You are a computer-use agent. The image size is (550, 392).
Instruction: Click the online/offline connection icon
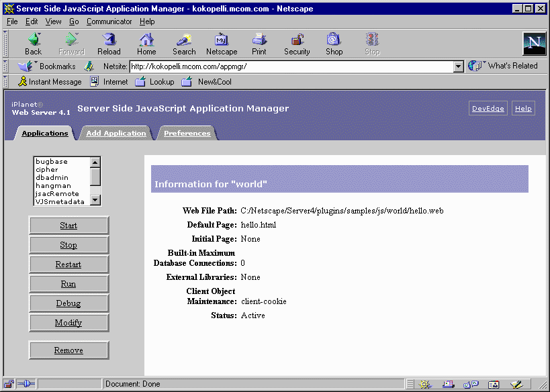[x=26, y=384]
